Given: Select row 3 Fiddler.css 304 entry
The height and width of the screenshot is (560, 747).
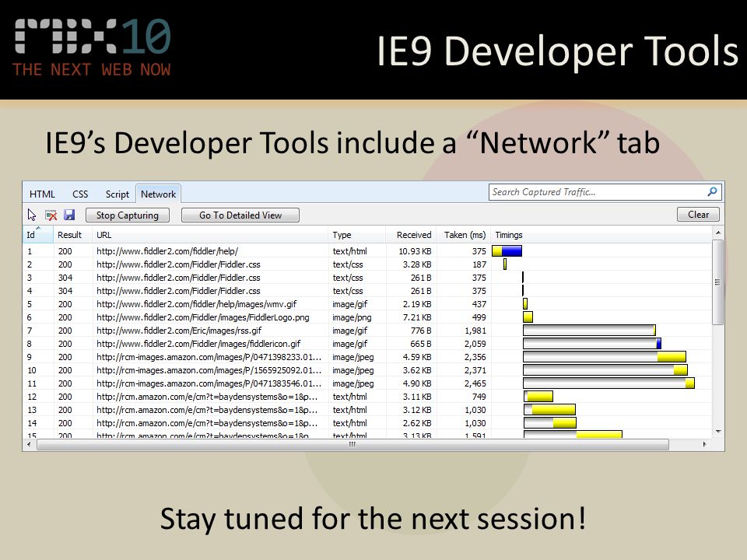Looking at the screenshot, I should [x=178, y=278].
